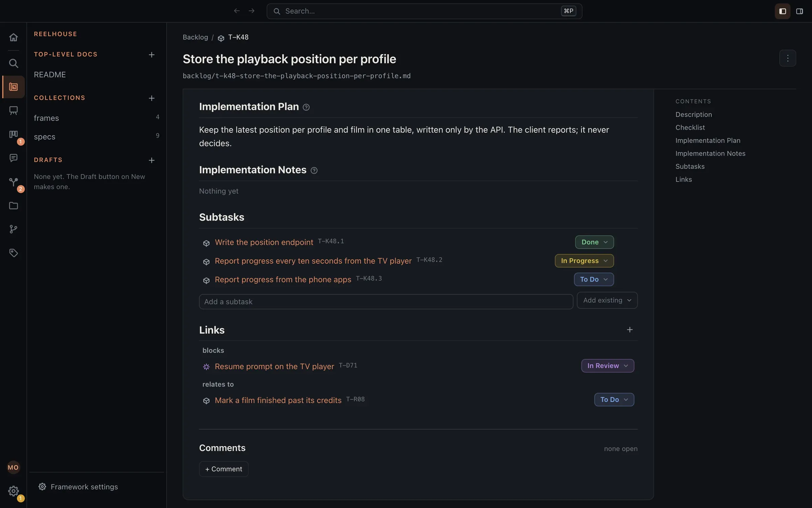The height and width of the screenshot is (508, 812).
Task: Jump to Subtasks in contents
Action: point(690,166)
